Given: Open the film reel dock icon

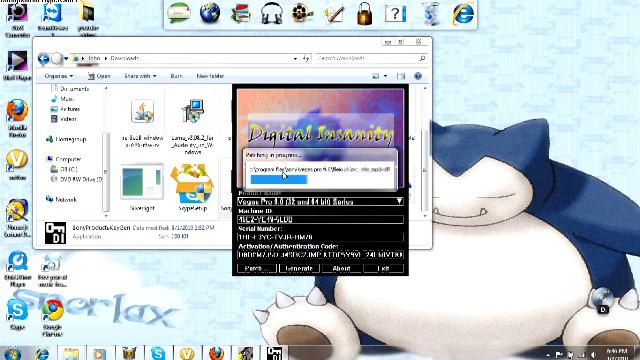Looking at the screenshot, I should click(302, 13).
